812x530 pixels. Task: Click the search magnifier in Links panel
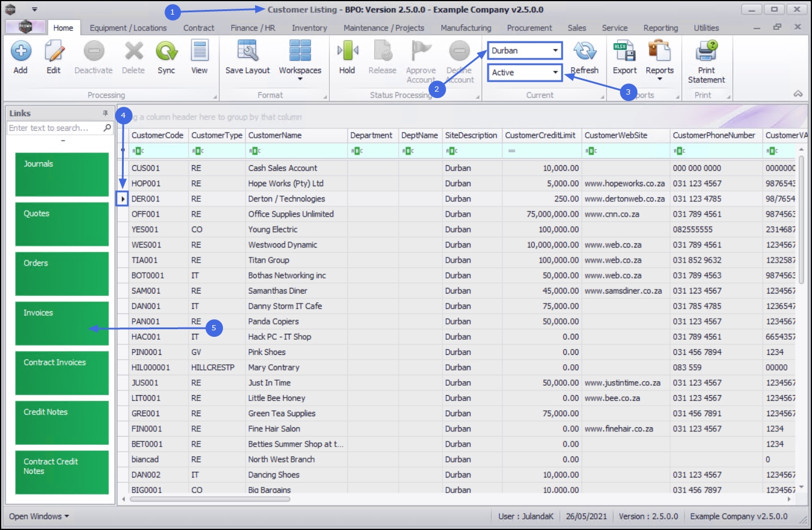107,128
